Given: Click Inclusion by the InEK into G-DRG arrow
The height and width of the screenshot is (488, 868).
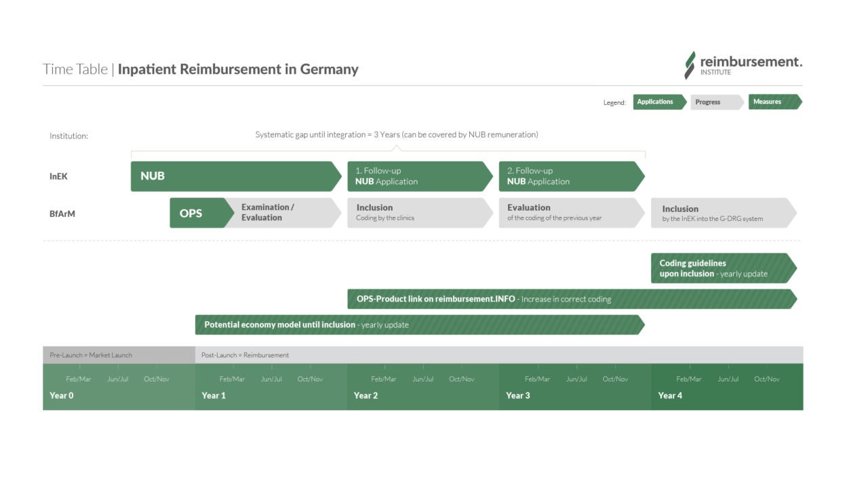Looking at the screenshot, I should [x=724, y=213].
